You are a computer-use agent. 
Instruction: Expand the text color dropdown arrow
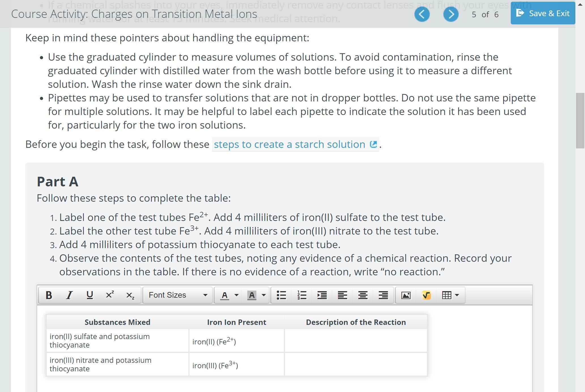pos(237,295)
